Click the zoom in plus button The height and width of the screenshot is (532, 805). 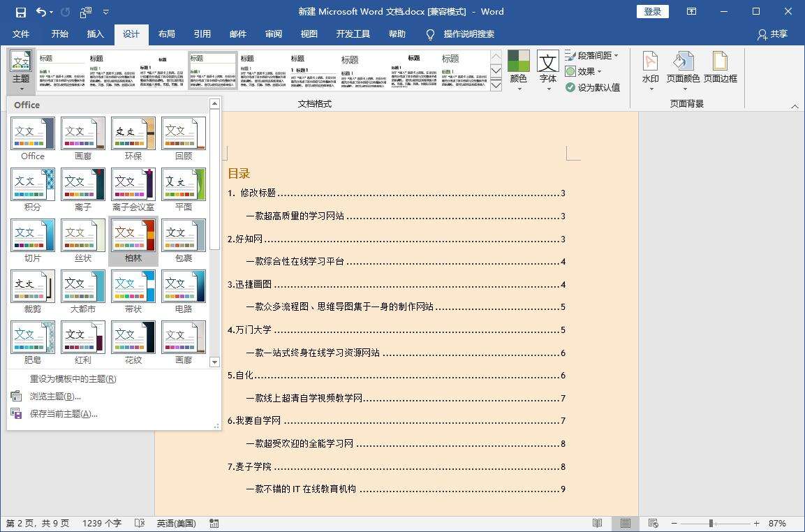756,523
